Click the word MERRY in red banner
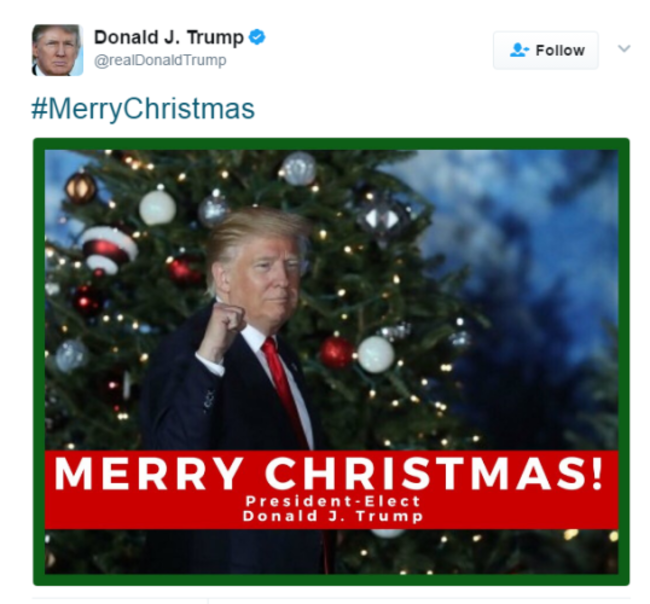Image resolution: width=650 pixels, height=604 pixels. [149, 474]
